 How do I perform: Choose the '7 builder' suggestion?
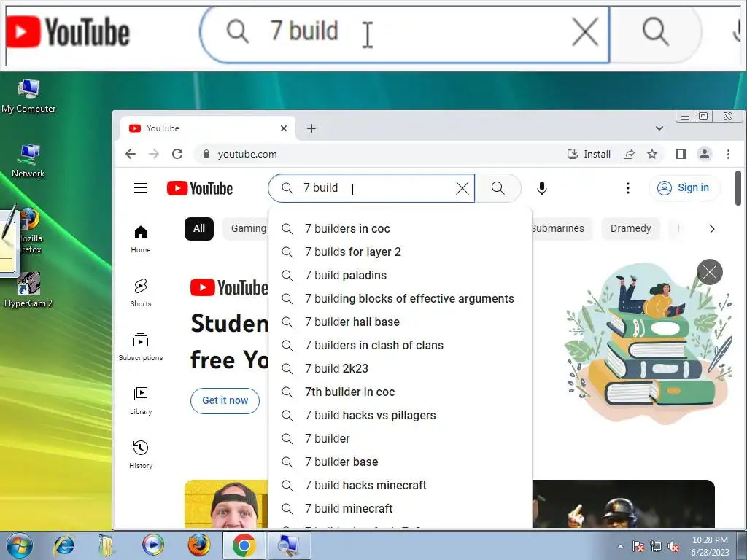[x=400, y=438]
